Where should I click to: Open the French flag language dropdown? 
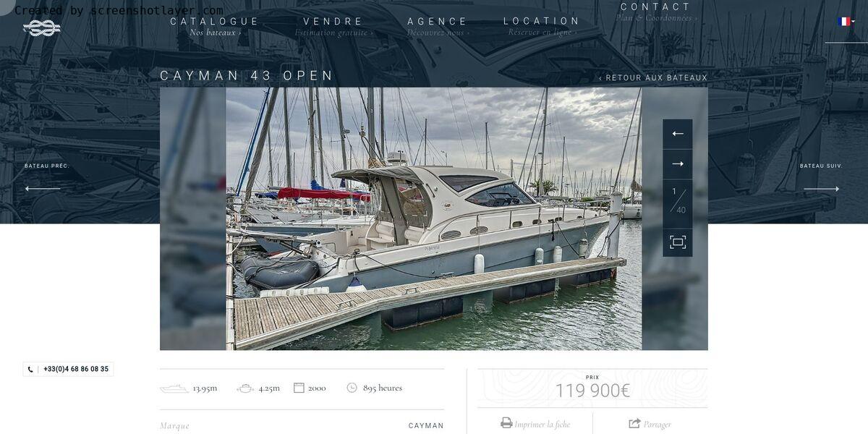[846, 22]
